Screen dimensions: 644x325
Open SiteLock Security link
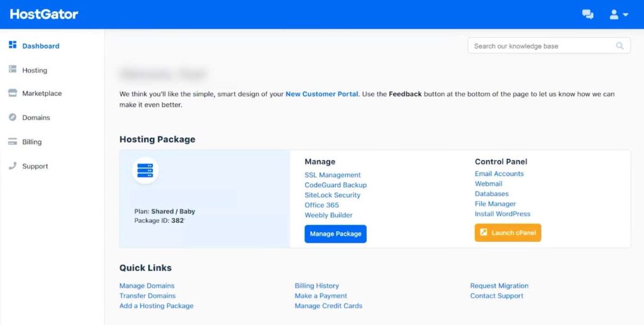coord(332,195)
